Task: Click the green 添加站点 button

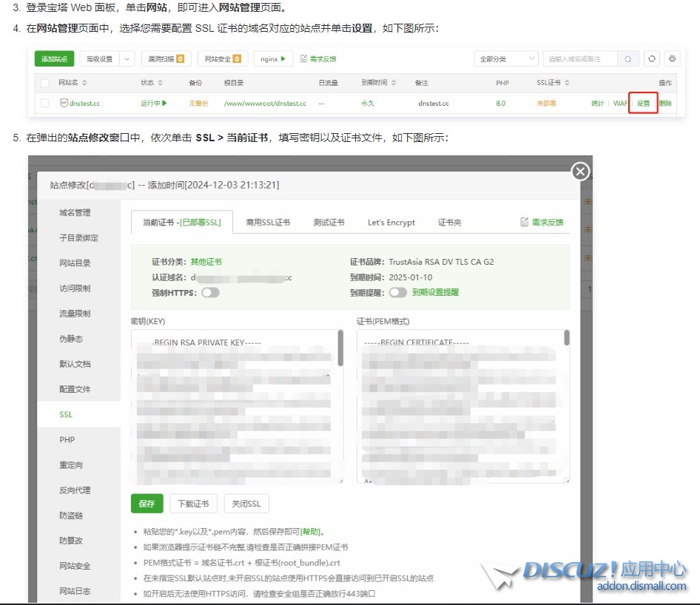Action: click(55, 59)
